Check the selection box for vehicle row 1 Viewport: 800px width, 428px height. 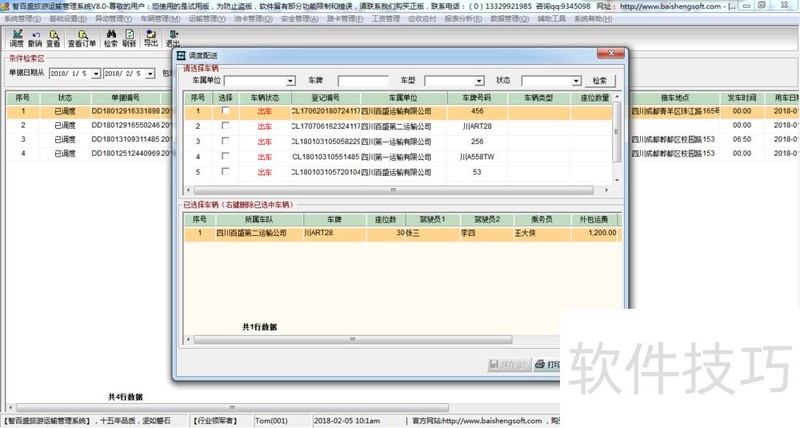click(225, 112)
